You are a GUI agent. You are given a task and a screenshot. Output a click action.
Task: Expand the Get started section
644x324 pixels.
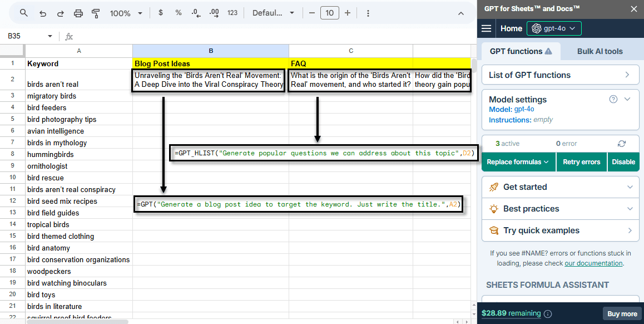[560, 187]
